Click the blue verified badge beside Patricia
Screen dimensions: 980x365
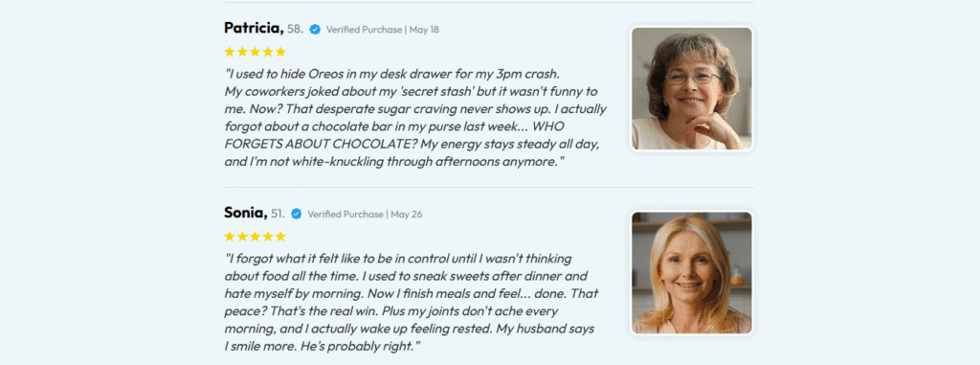[315, 29]
